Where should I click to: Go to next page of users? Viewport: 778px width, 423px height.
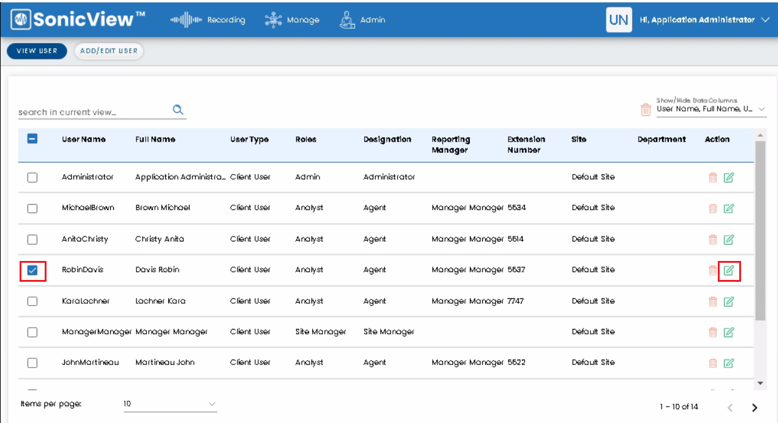tap(755, 408)
